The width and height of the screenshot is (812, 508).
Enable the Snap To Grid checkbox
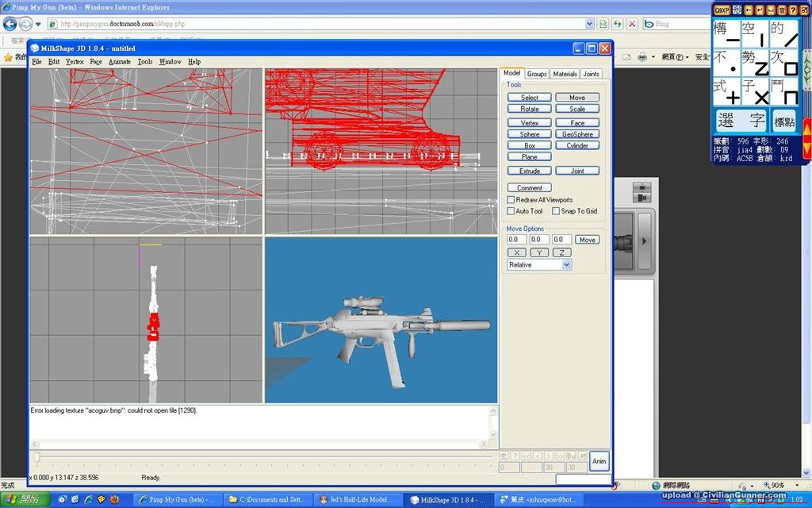coord(555,211)
